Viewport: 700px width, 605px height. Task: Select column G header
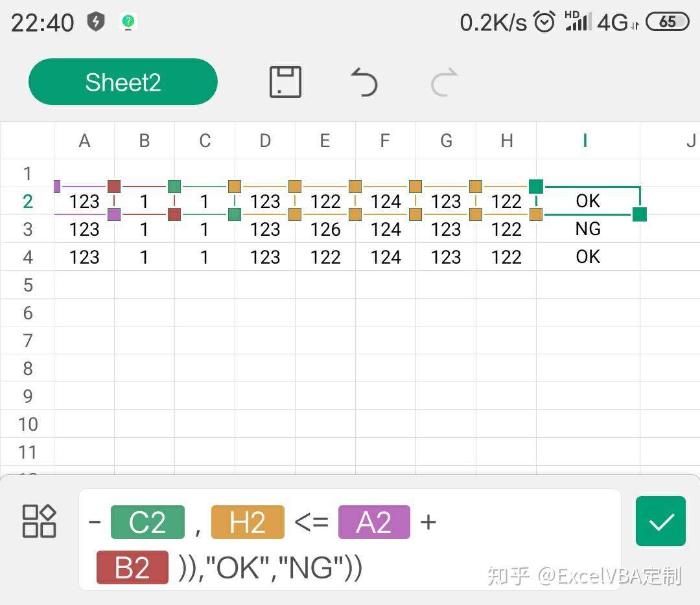[446, 141]
